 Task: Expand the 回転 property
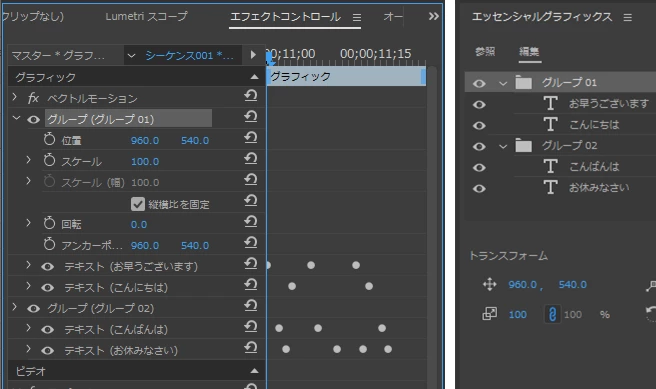[28, 223]
